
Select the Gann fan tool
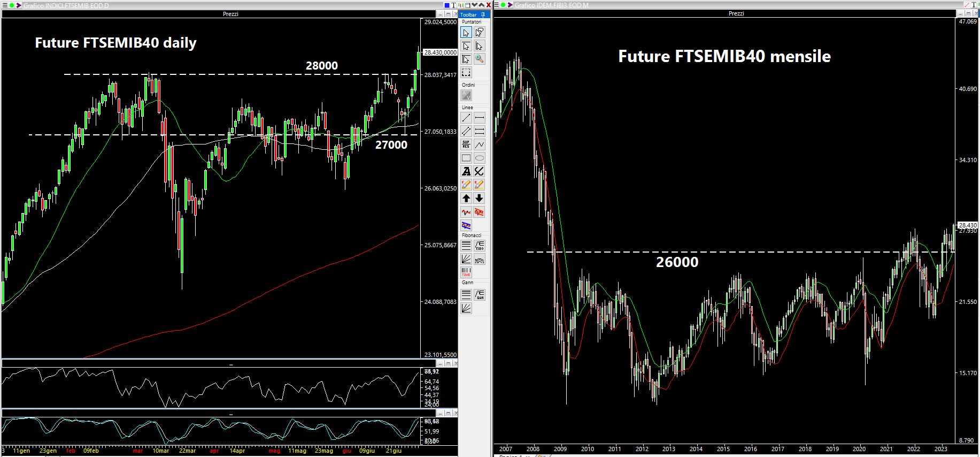[x=466, y=308]
